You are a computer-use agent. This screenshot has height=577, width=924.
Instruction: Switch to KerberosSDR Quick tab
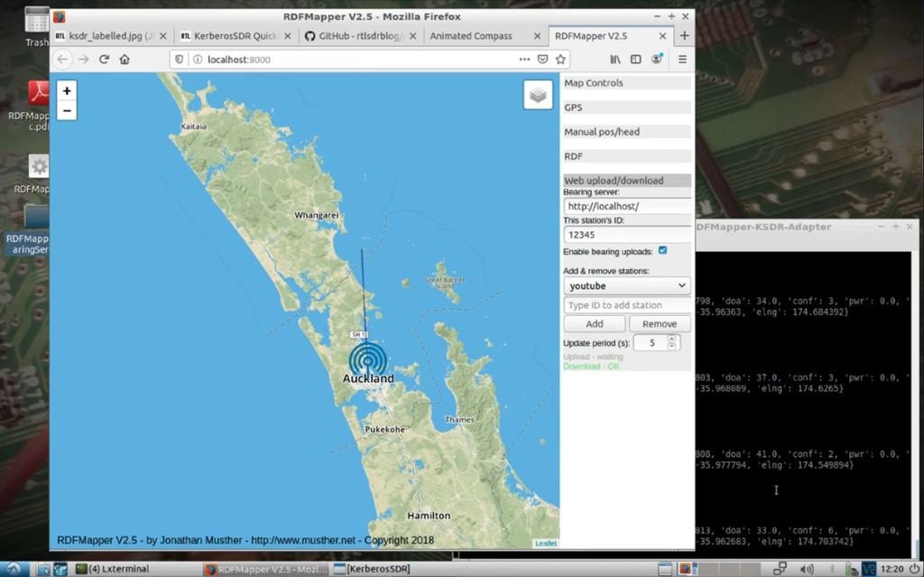pos(236,36)
